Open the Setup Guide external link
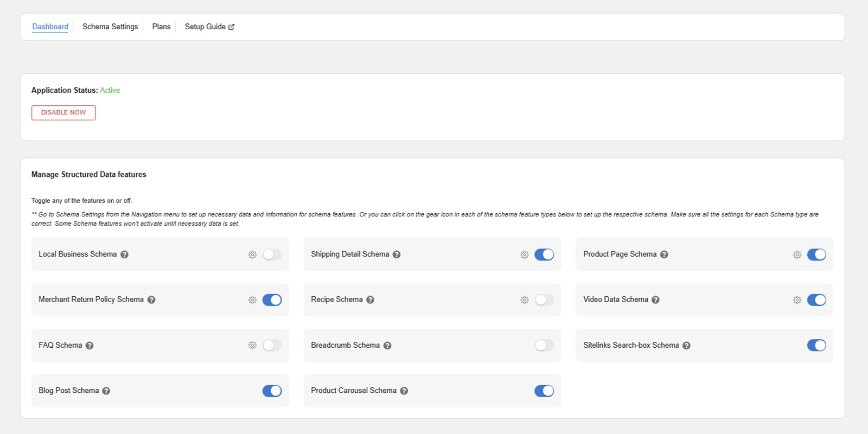 click(x=209, y=27)
